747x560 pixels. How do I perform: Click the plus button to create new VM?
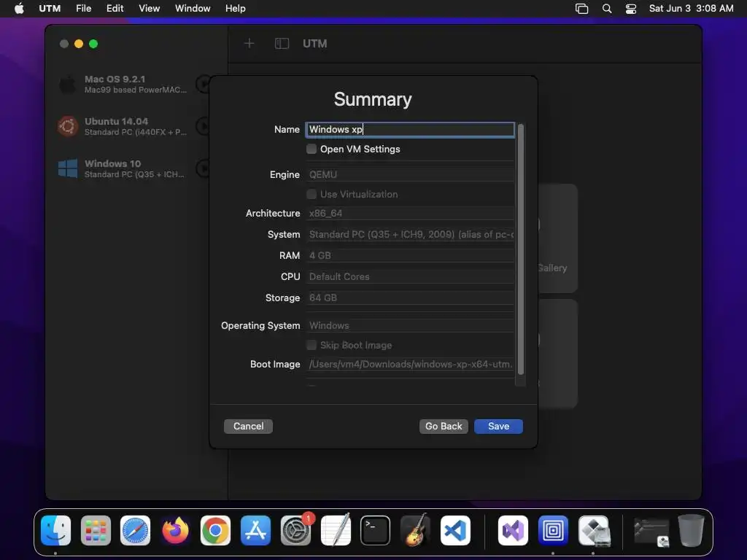(x=249, y=43)
